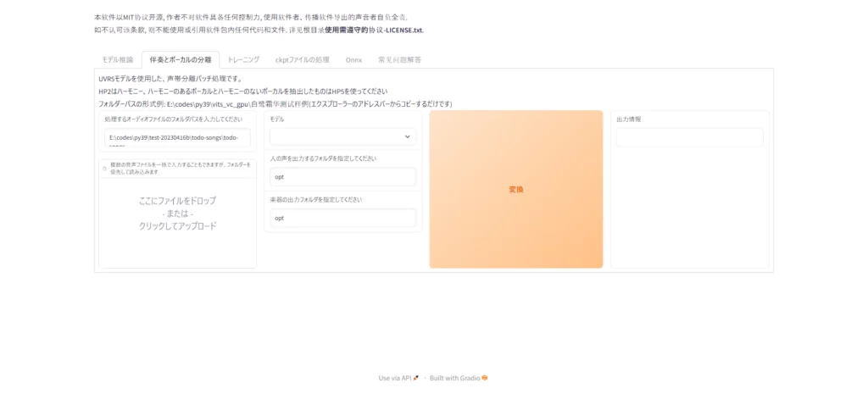Click the orange Gradio logo icon

click(x=485, y=378)
